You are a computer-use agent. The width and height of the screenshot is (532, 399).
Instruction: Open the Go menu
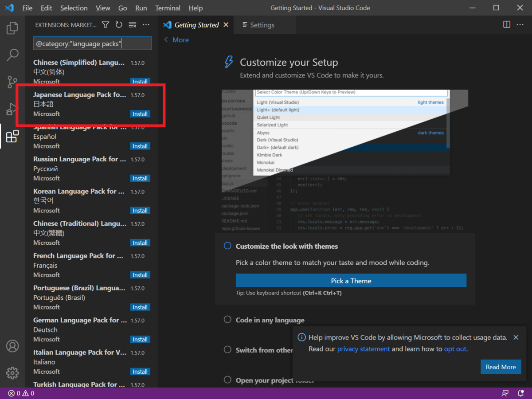point(123,8)
